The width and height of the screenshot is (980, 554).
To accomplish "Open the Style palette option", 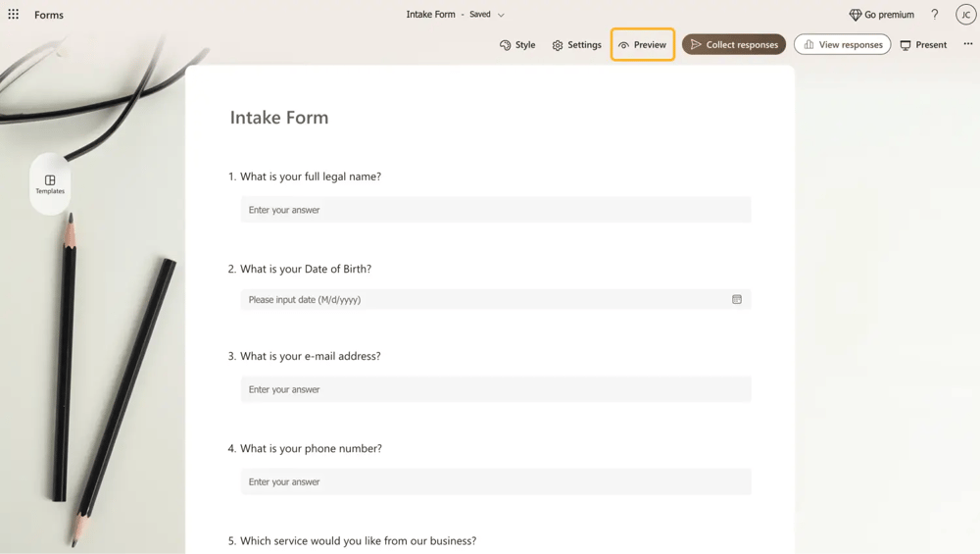I will pos(517,45).
